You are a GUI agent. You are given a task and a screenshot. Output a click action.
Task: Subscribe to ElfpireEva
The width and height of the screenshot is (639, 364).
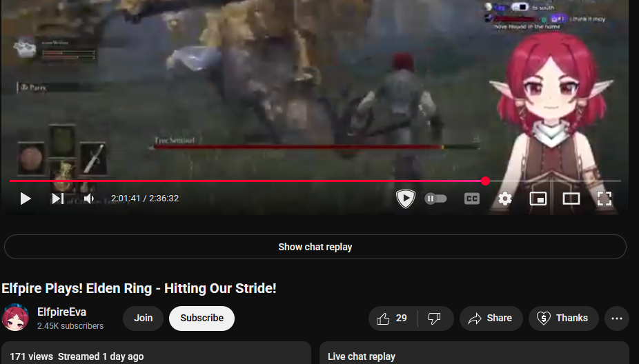201,318
